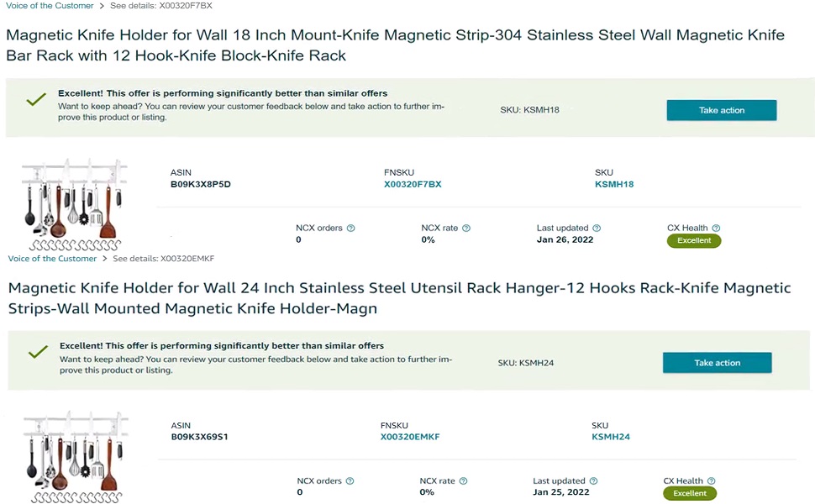Open SKU link KSMH24

point(611,437)
